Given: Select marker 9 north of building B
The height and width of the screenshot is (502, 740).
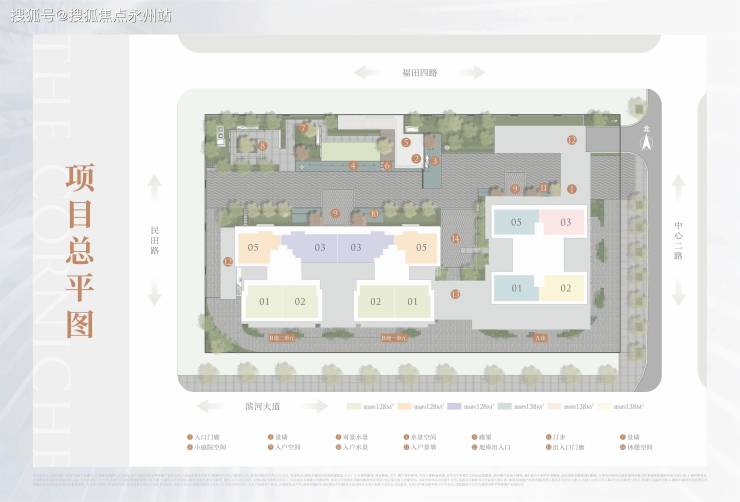Looking at the screenshot, I should [335, 213].
